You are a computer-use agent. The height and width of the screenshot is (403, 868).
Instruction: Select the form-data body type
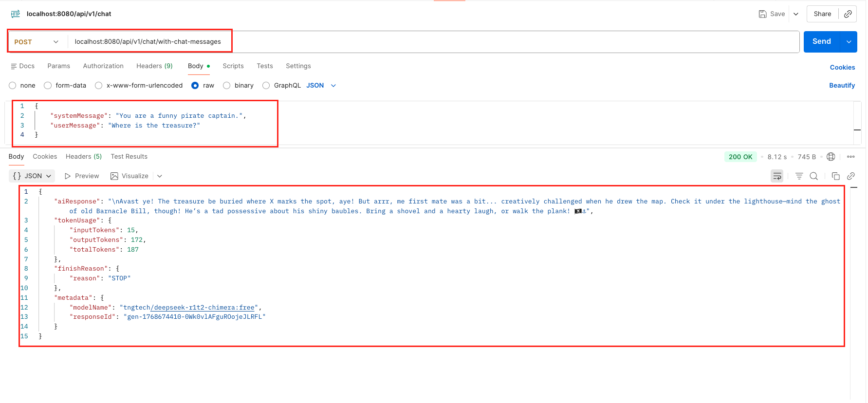pos(48,86)
